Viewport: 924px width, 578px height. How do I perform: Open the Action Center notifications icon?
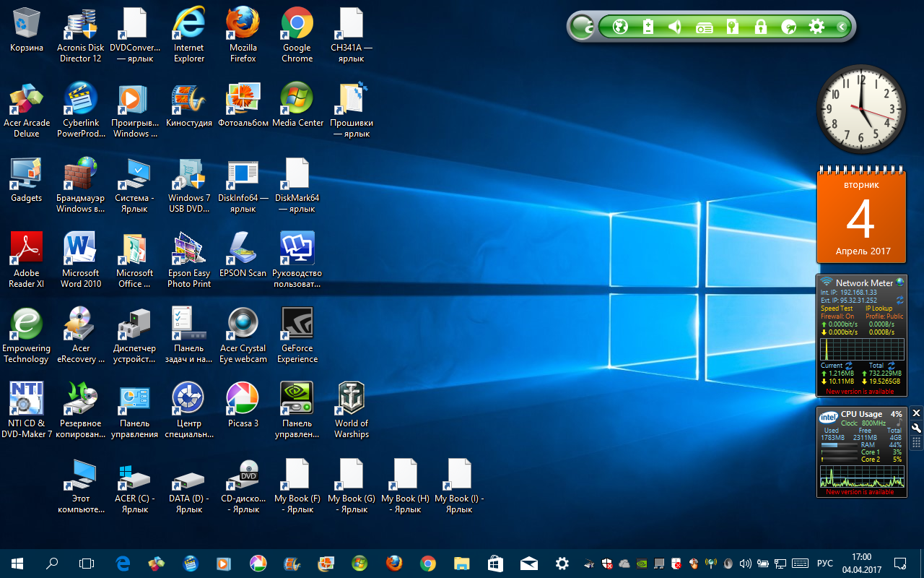[x=900, y=564]
